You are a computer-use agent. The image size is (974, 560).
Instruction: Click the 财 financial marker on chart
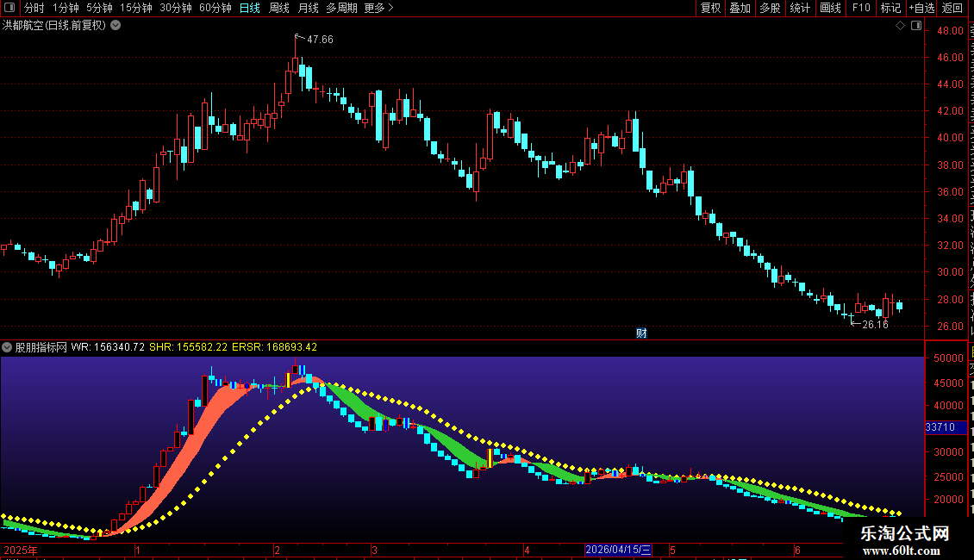[x=641, y=333]
